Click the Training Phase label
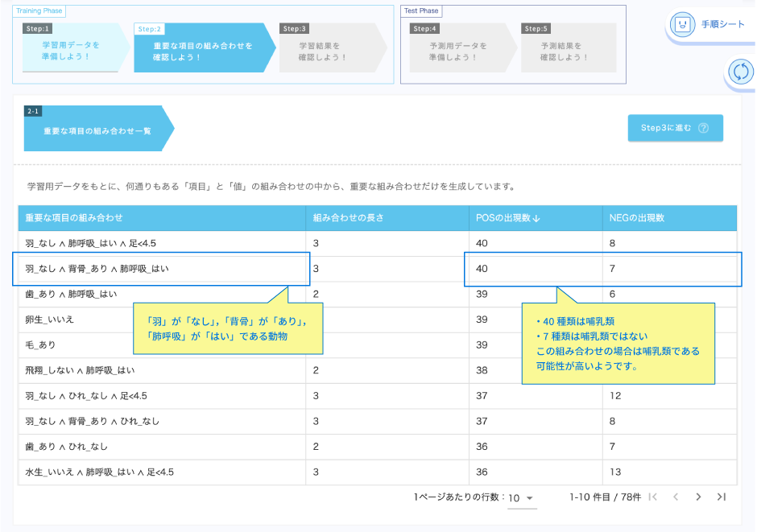The image size is (757, 532). pos(39,10)
